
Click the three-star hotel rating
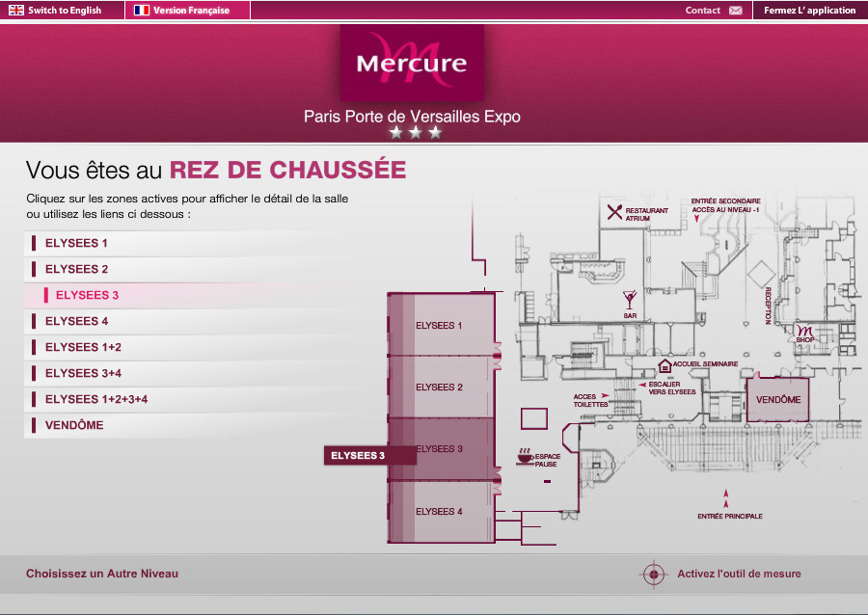pos(415,133)
